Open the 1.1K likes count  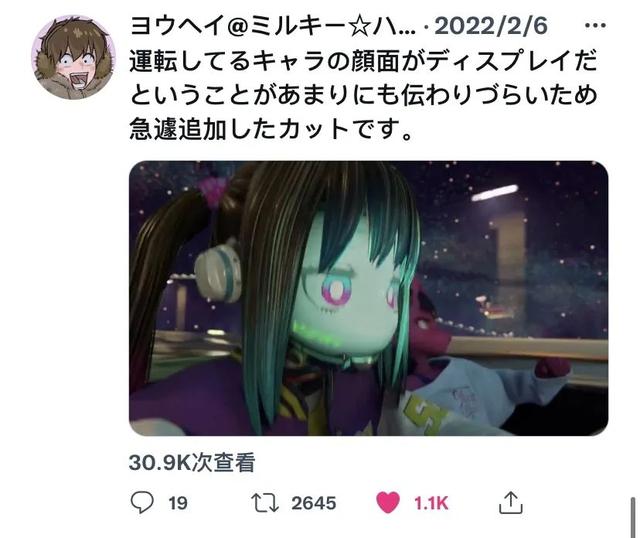431,503
